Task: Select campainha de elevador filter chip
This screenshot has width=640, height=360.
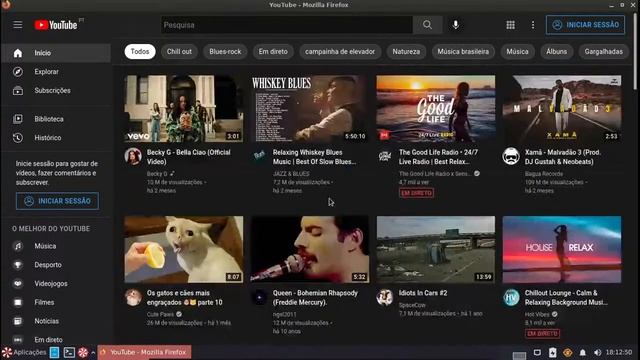Action: point(340,52)
